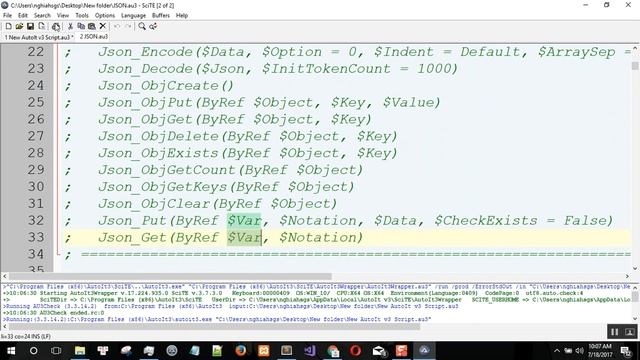The height and width of the screenshot is (360, 640).
Task: Open the Edit menu
Action: click(22, 16)
